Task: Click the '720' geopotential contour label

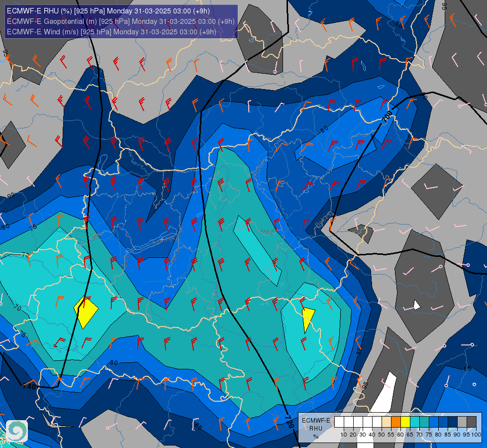Action: pyautogui.click(x=289, y=421)
